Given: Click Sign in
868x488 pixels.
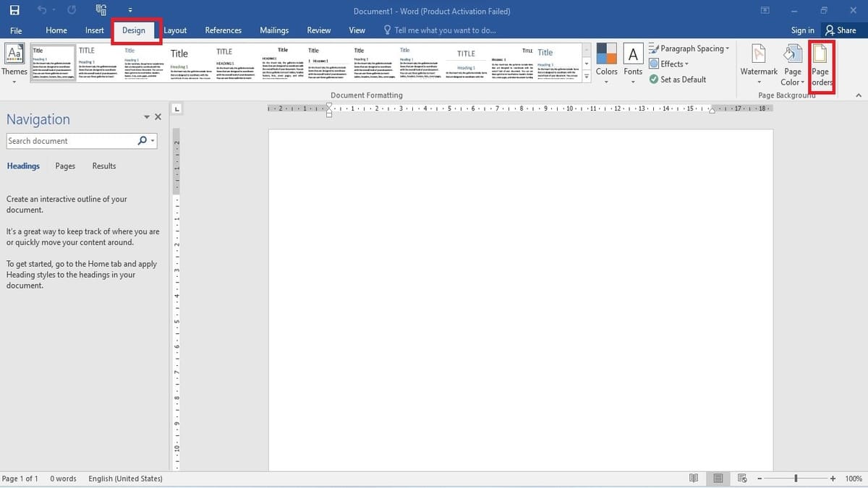Looking at the screenshot, I should pos(802,30).
